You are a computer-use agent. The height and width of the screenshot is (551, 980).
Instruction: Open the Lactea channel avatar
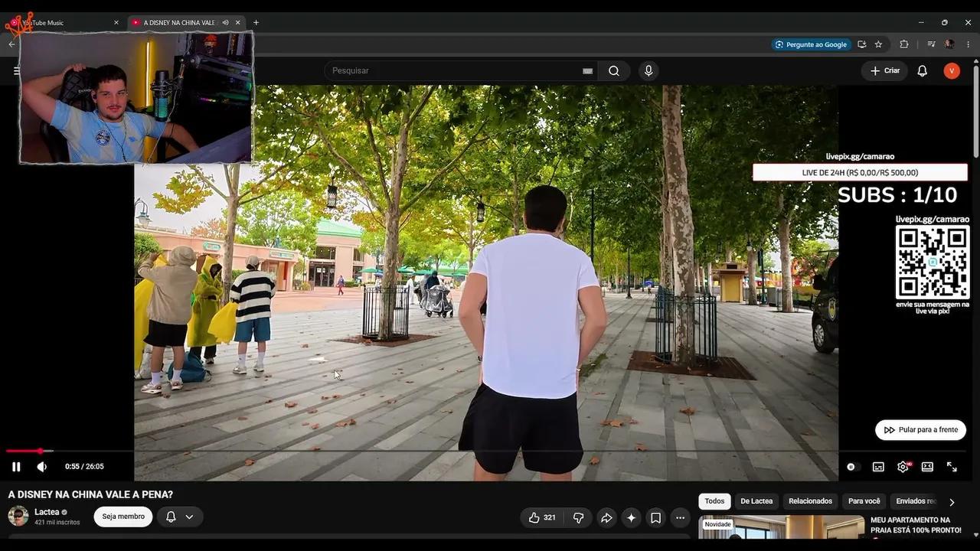(x=18, y=516)
